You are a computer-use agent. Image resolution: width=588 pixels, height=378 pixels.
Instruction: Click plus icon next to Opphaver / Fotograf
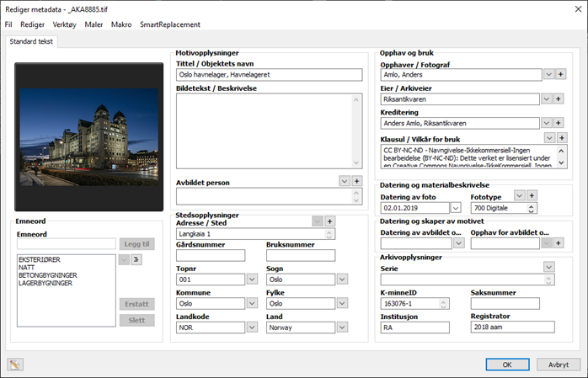pyautogui.click(x=561, y=75)
